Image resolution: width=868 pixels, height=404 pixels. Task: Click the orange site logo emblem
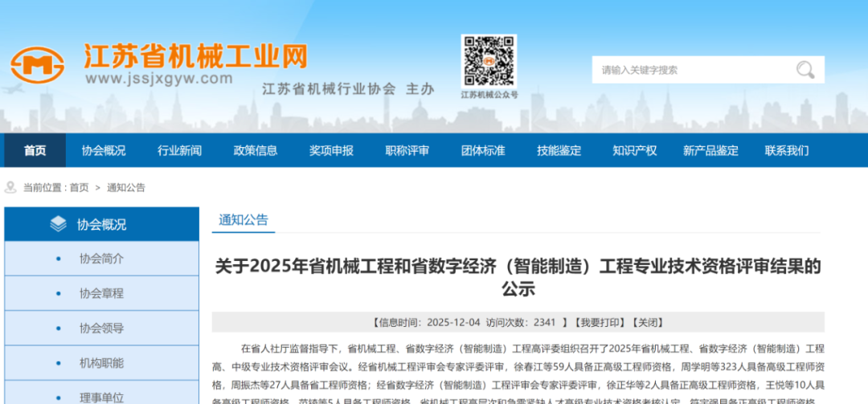37,64
